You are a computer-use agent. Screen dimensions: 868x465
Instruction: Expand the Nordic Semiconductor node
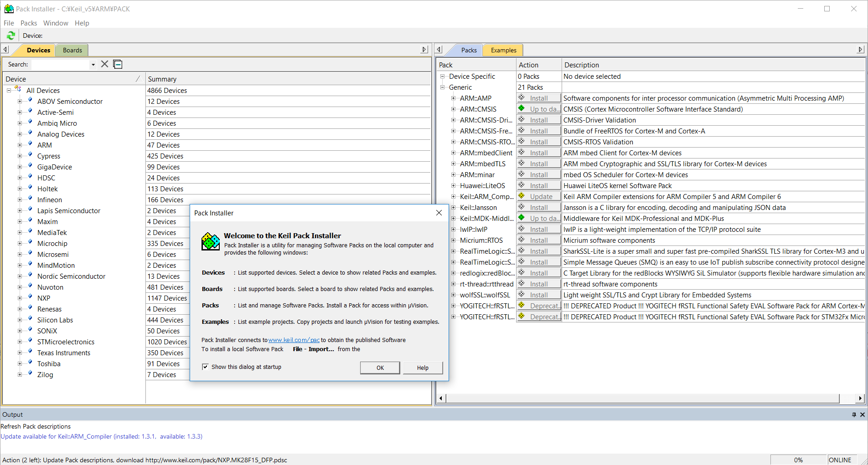(20, 276)
